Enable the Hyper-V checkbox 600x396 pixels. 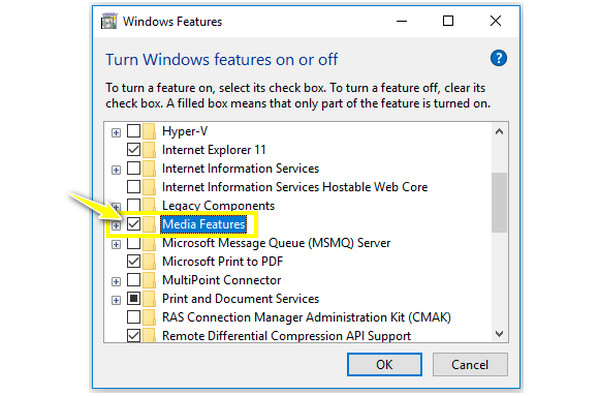[134, 131]
